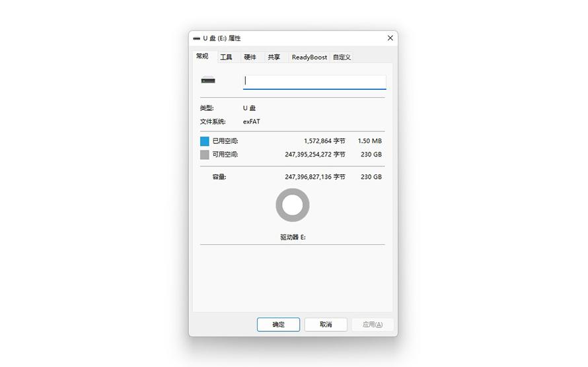Viewport: 588px width, 367px height.
Task: Click the 1,572,864 字节 value
Action: click(x=324, y=141)
